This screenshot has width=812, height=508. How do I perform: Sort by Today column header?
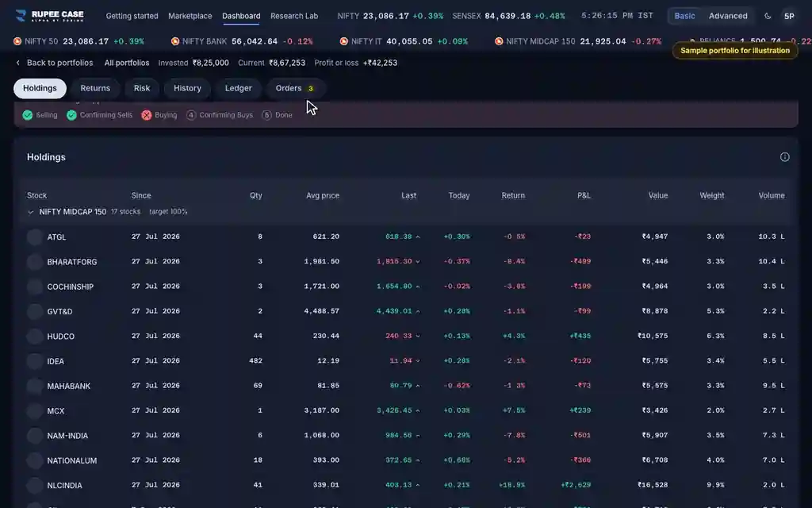459,195
